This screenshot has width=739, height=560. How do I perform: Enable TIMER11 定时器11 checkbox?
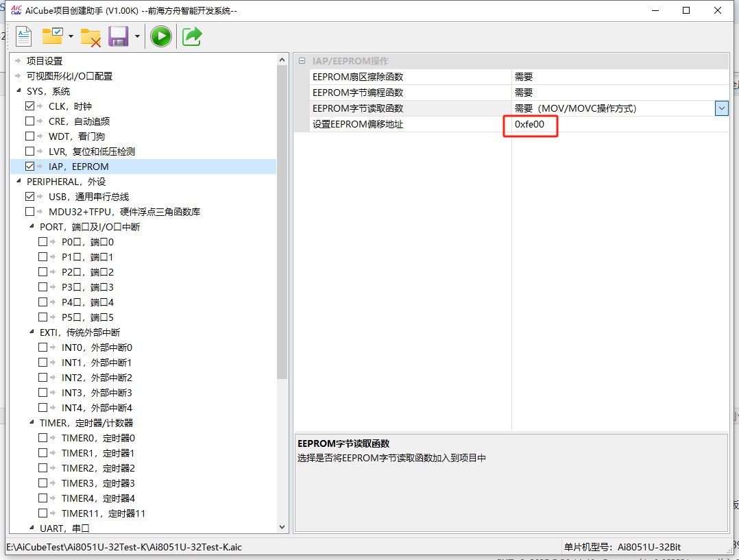[x=43, y=513]
